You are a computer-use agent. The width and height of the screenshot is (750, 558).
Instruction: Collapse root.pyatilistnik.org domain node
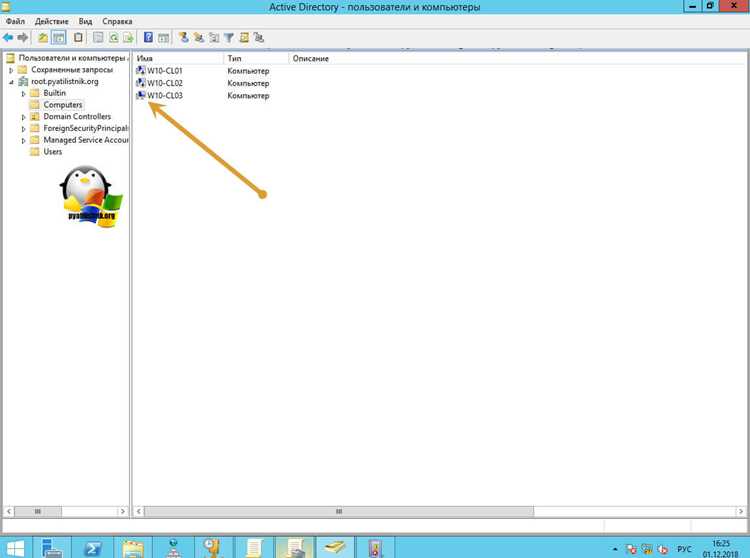pos(11,82)
